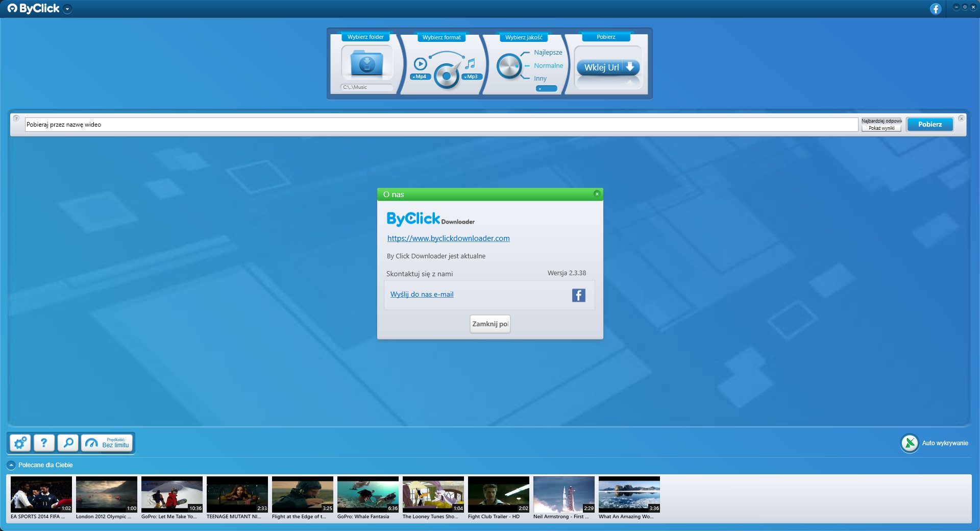
Task: Open settings gear icon
Action: tap(20, 443)
